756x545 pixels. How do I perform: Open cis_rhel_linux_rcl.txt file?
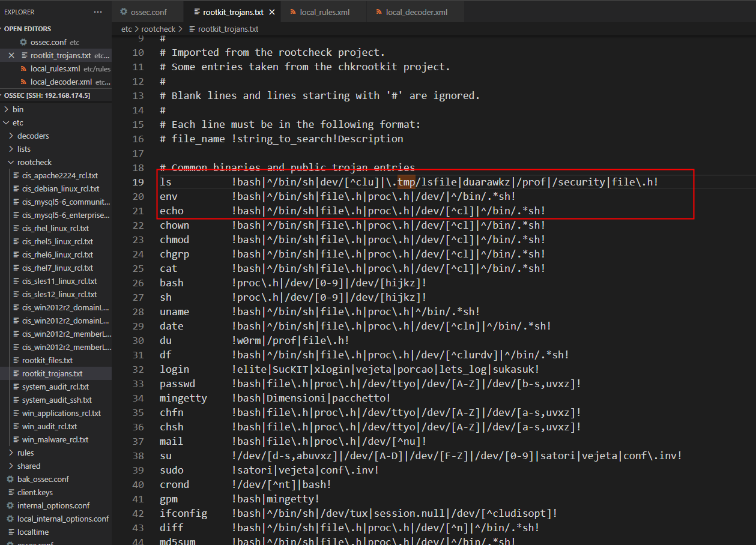tap(55, 228)
